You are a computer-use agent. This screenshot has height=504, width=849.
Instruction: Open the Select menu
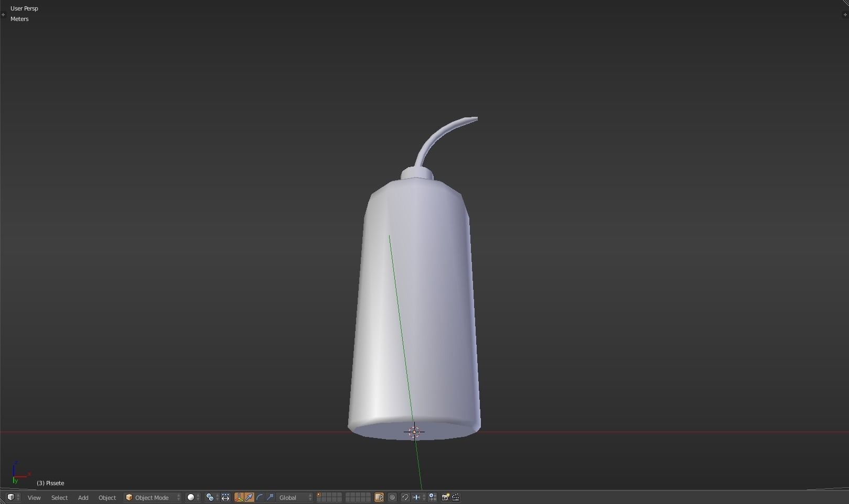59,497
